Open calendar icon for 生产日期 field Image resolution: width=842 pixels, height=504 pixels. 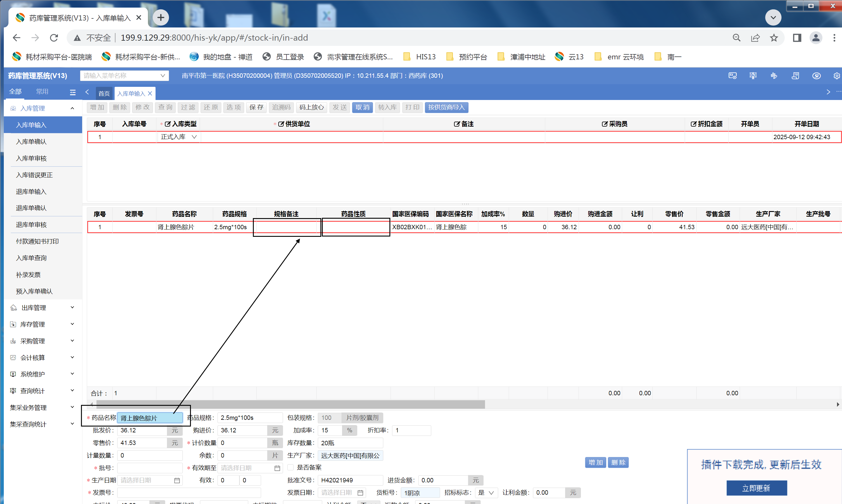coord(177,480)
